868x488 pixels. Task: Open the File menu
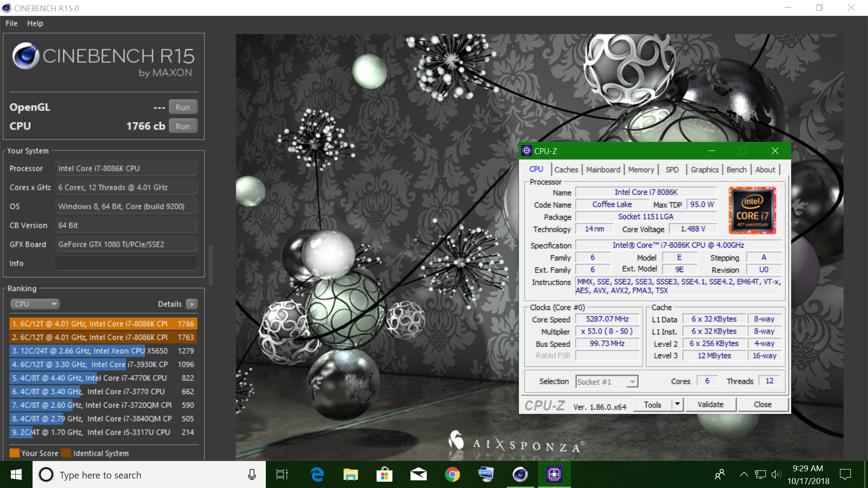coord(12,23)
